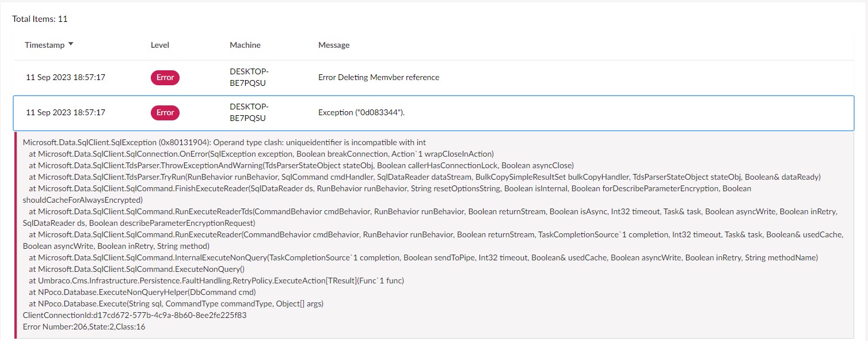Click the 'Total Items: 11' label
Screen dimensions: 868x341
(40, 19)
